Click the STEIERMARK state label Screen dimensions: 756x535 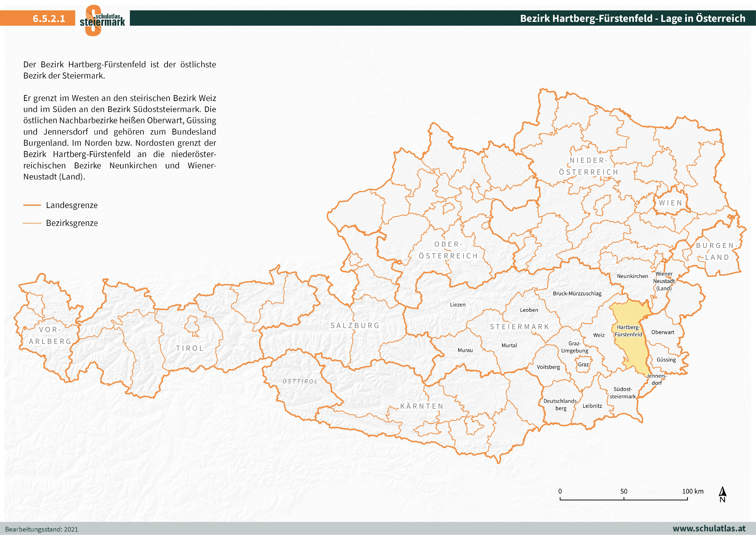point(520,327)
